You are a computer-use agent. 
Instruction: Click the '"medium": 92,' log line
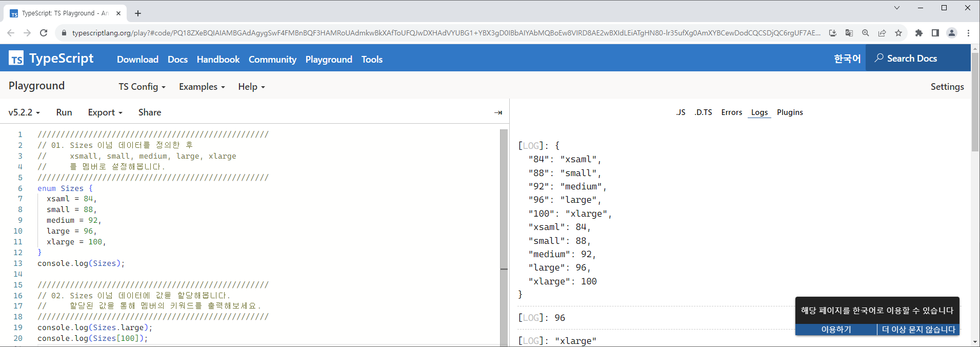coord(562,254)
